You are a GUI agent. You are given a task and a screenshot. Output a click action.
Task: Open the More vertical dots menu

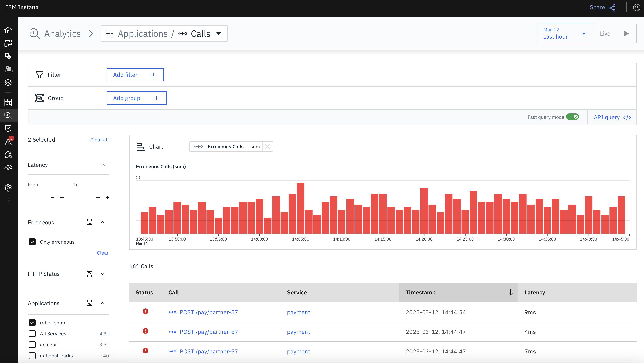9,201
